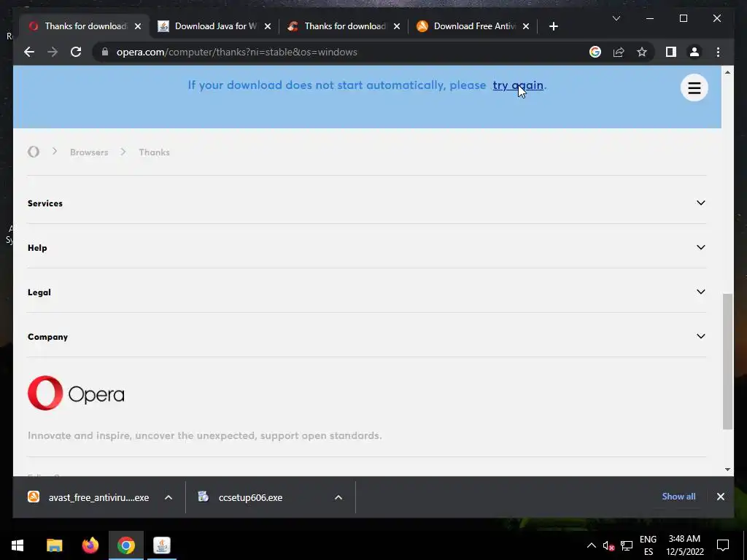Open File Explorer from the taskbar
This screenshot has width=747, height=560.
click(x=54, y=545)
